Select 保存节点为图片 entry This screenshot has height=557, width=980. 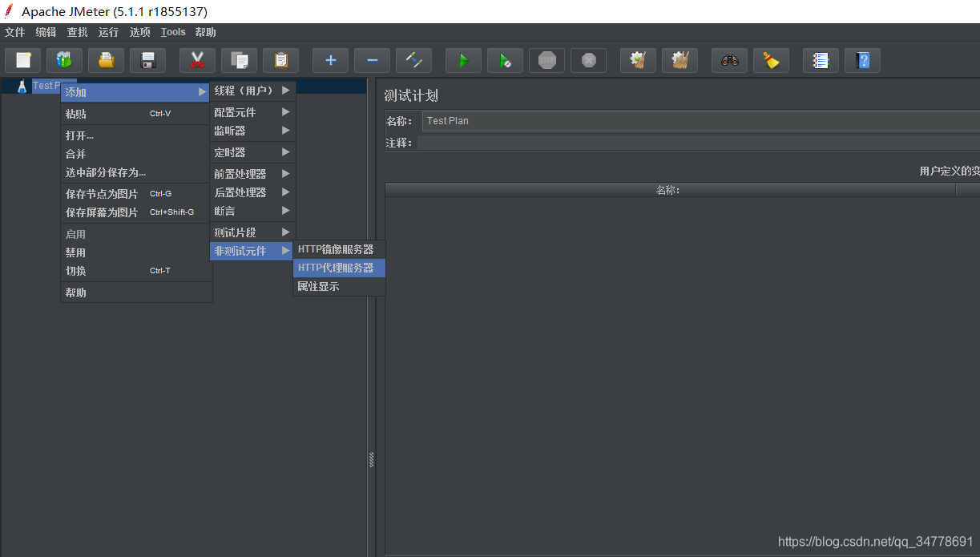tap(136, 194)
